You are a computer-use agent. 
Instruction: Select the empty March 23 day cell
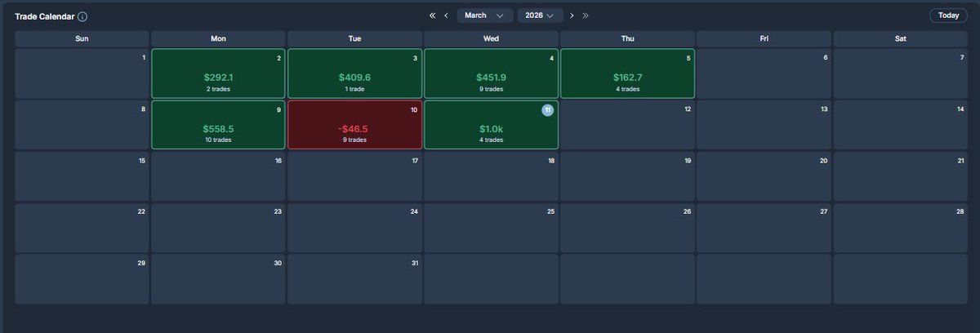click(218, 228)
